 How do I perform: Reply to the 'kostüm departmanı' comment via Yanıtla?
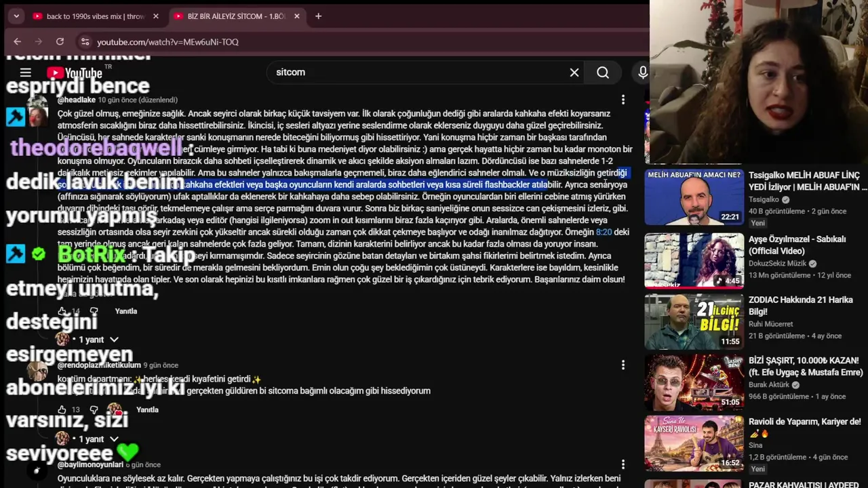[147, 409]
